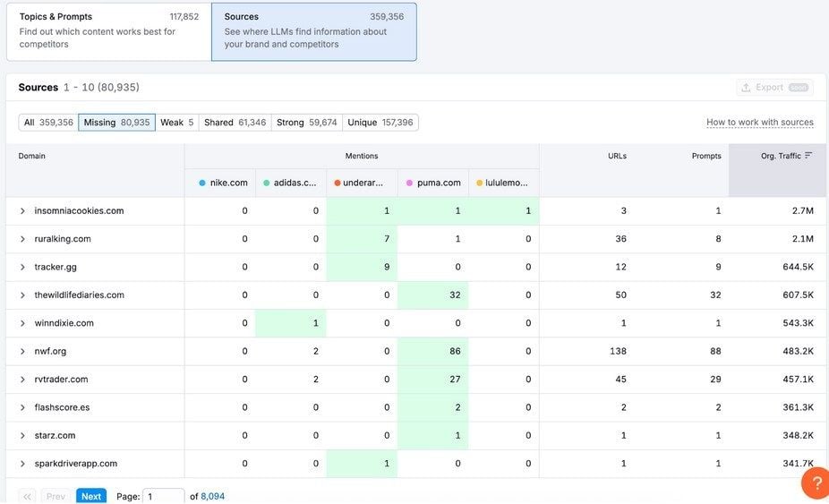Click the Domain column header
The width and height of the screenshot is (829, 504).
click(31, 156)
